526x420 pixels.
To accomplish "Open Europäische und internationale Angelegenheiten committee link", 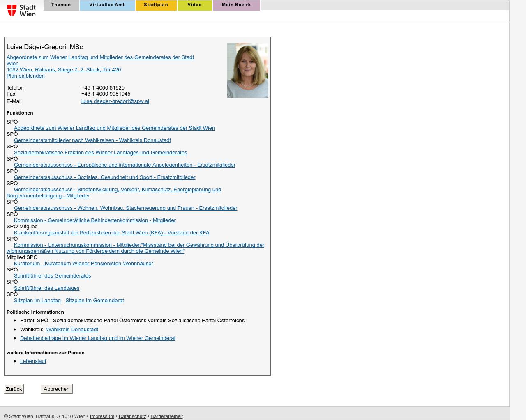I will point(125,165).
